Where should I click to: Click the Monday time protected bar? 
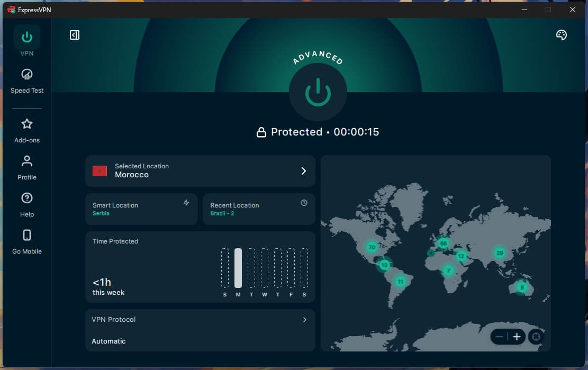tap(238, 268)
